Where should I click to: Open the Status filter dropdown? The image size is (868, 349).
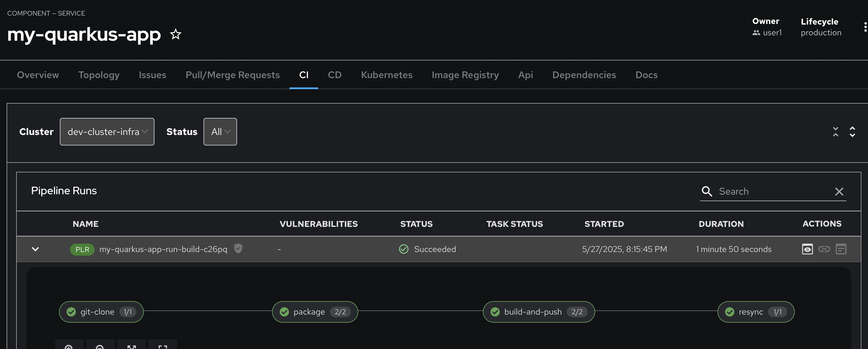[x=220, y=132]
